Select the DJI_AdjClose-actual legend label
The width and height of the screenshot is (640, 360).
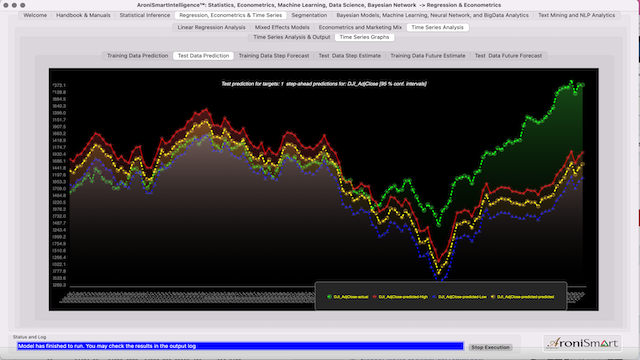(351, 297)
